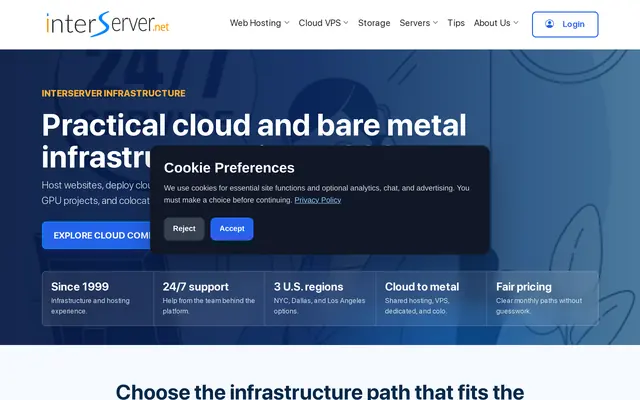Click the Explore Cloud button
Screen dimensions: 640x400
coord(96,236)
